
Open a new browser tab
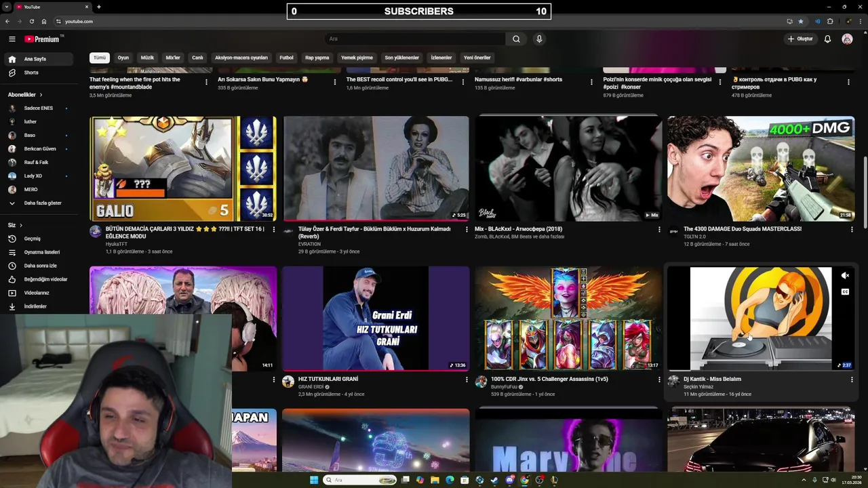[x=99, y=7]
